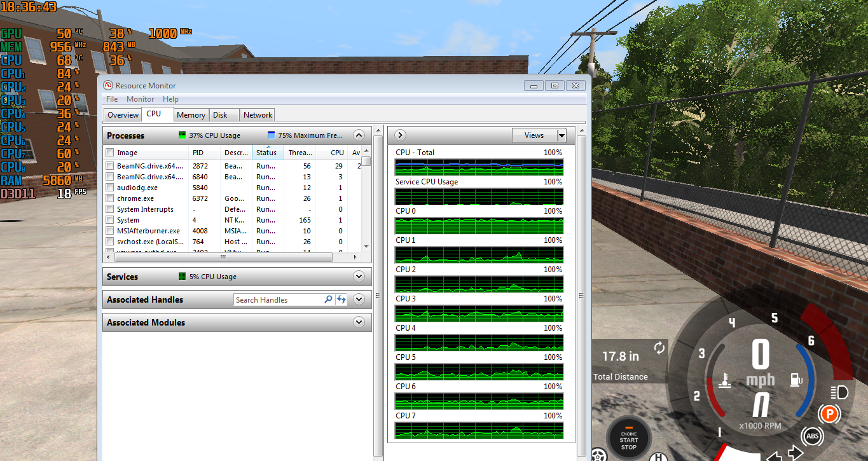Click the process list horizontal scrollbar
The width and height of the screenshot is (868, 461).
(x=223, y=257)
